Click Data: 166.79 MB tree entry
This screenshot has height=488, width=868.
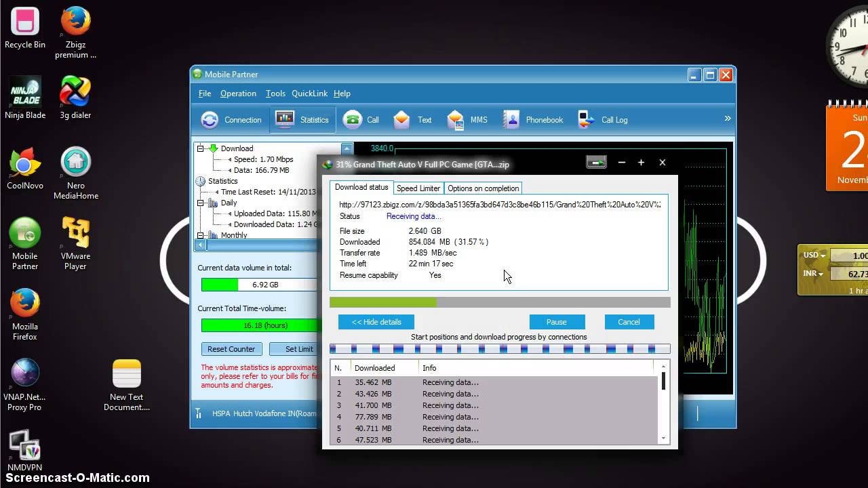261,170
